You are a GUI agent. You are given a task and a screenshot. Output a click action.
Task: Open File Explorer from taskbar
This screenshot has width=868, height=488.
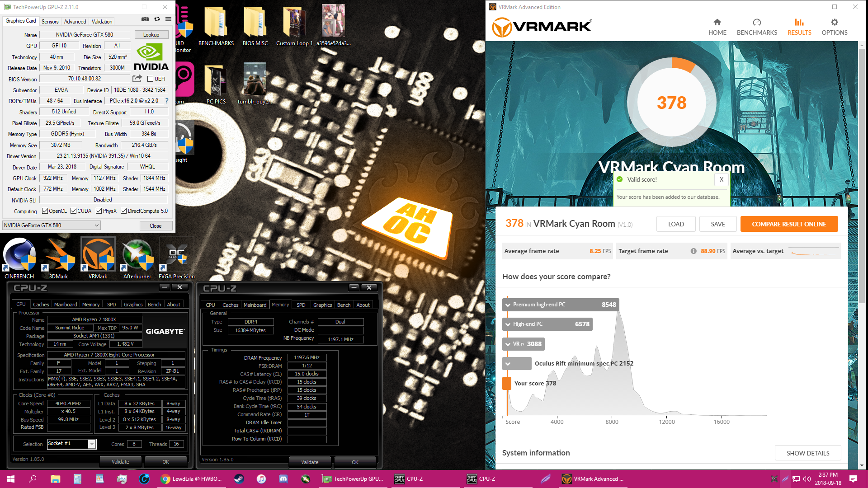tap(55, 479)
